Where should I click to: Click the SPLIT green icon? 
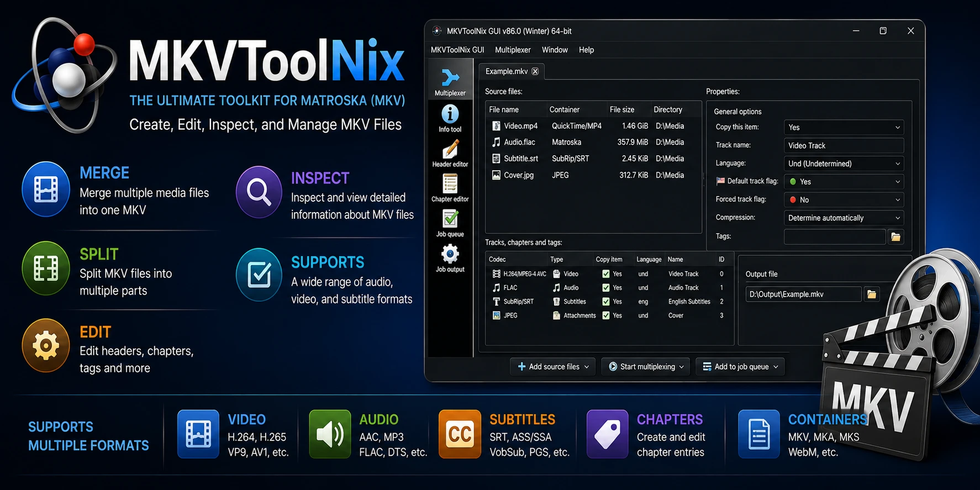[46, 268]
